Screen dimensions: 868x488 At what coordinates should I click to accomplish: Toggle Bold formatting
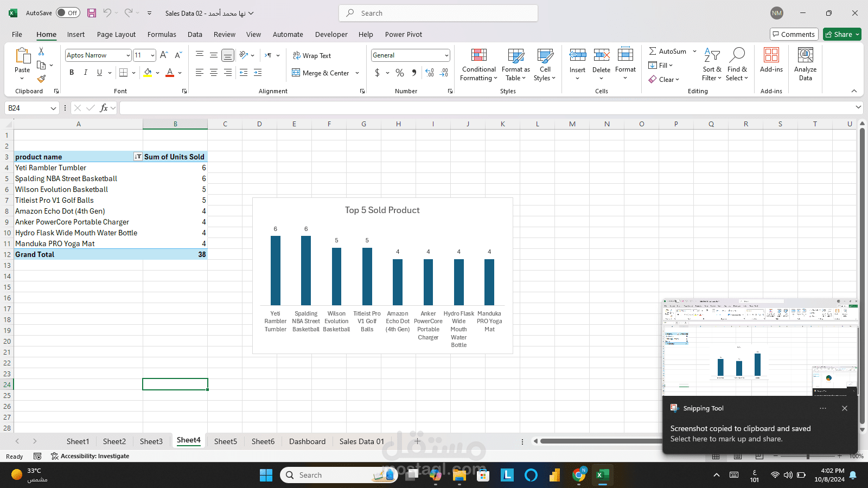click(x=72, y=73)
